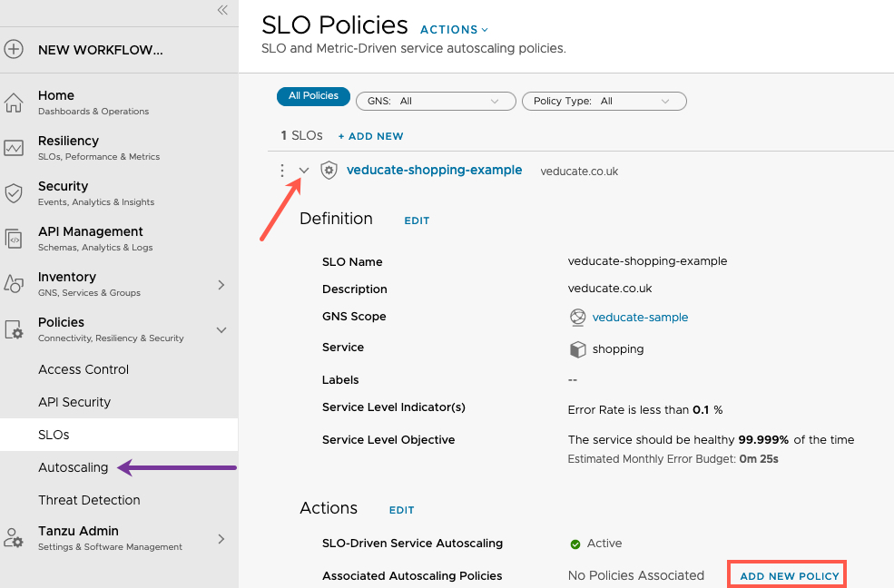Select the All Policies filter pill
Image resolution: width=894 pixels, height=588 pixels.
pos(313,95)
